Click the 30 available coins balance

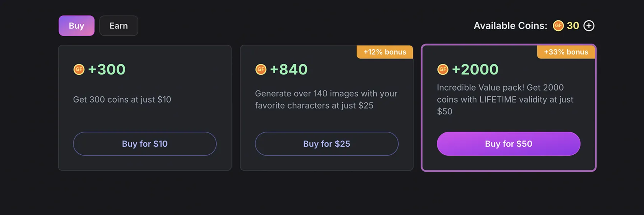click(x=573, y=26)
